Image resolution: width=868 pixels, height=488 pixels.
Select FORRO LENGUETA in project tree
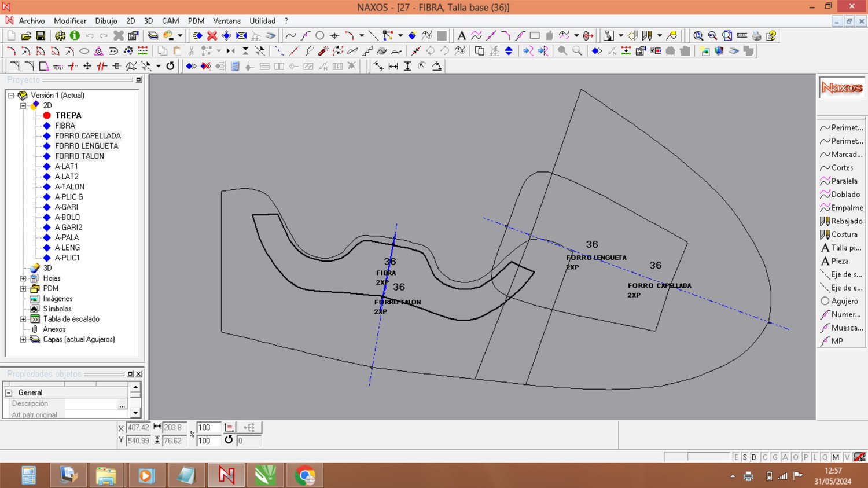click(x=86, y=146)
